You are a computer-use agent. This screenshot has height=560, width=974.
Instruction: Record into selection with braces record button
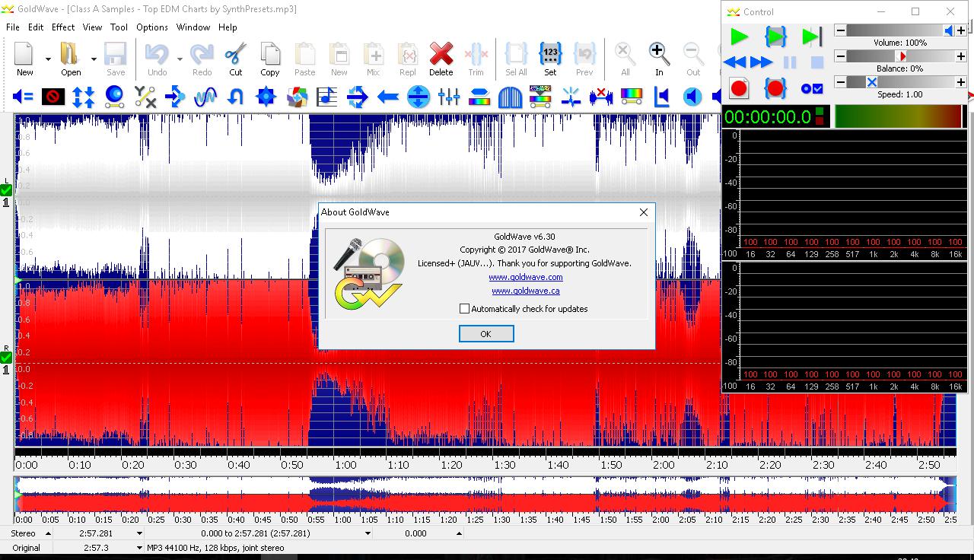775,88
